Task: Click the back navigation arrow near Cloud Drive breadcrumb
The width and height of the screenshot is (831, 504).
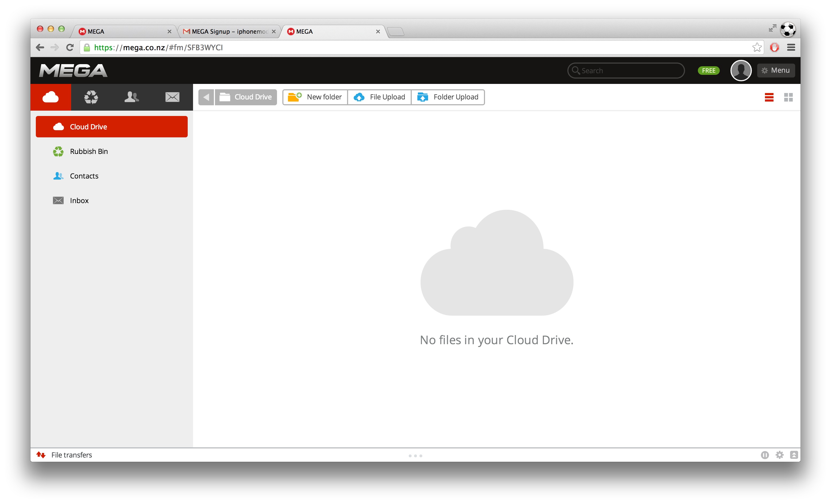Action: pos(206,97)
